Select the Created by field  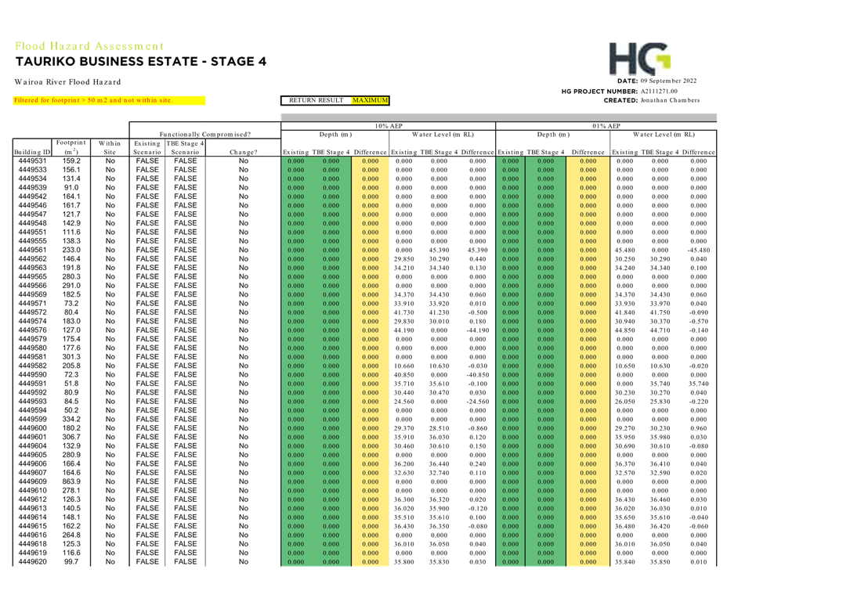pyautogui.click(x=652, y=100)
